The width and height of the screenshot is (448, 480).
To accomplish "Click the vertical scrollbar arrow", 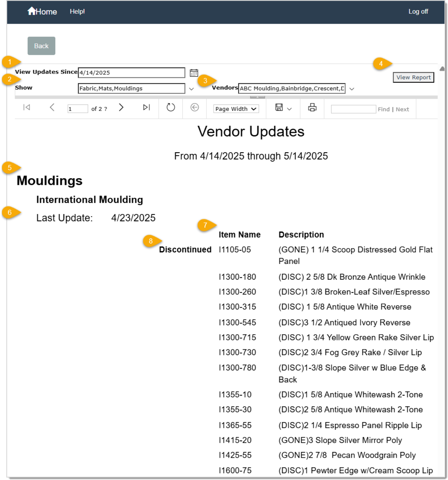I will 442,68.
